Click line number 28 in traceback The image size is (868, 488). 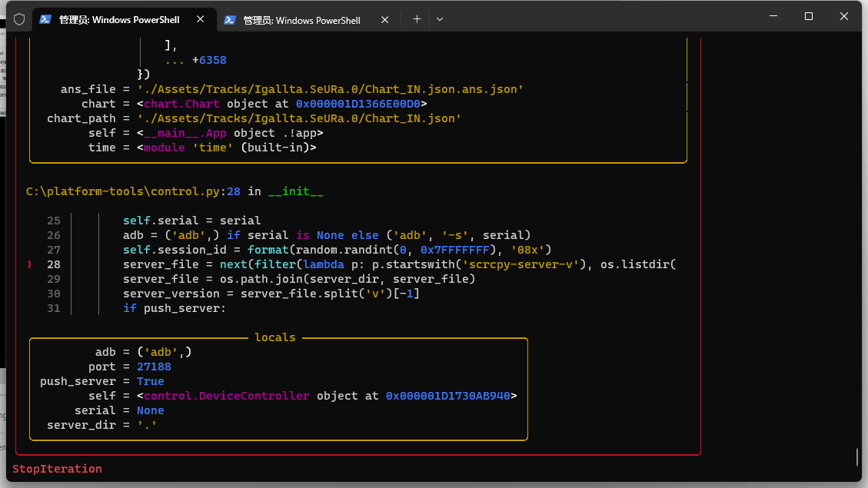(x=54, y=264)
